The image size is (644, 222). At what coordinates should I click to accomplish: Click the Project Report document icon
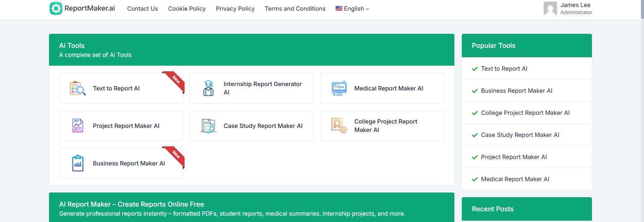pyautogui.click(x=78, y=126)
